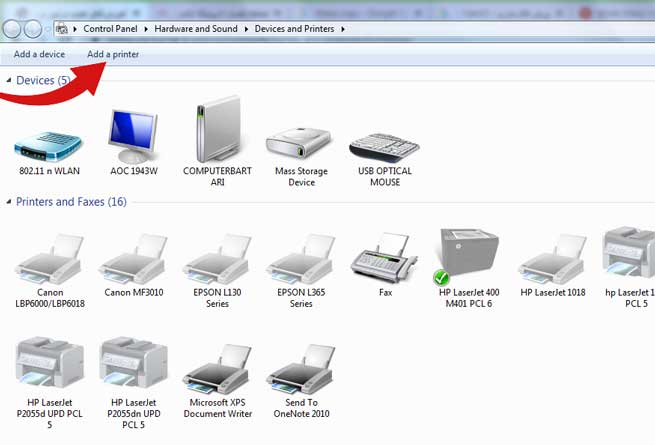Select the HP LaserJet P2055dn UPD PCL 5 icon
655x445 pixels.
(x=134, y=362)
